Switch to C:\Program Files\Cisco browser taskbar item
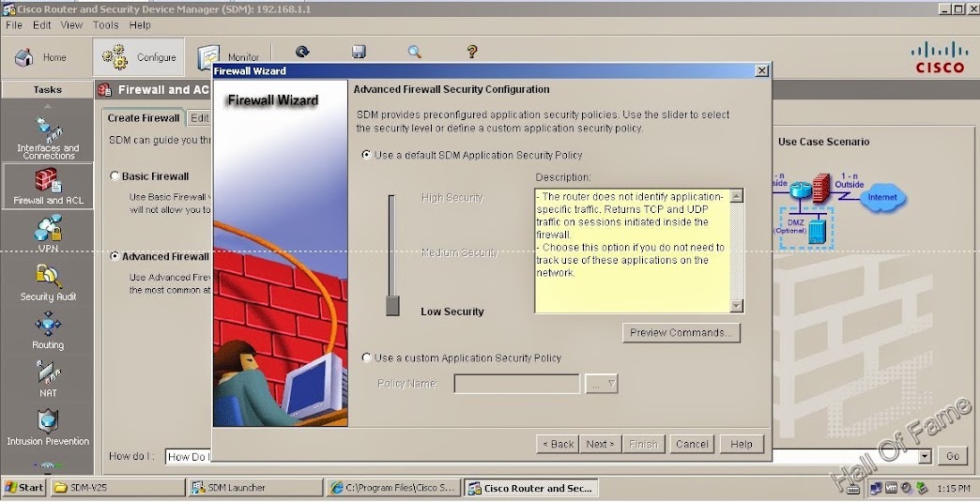Image resolution: width=980 pixels, height=502 pixels. click(393, 488)
